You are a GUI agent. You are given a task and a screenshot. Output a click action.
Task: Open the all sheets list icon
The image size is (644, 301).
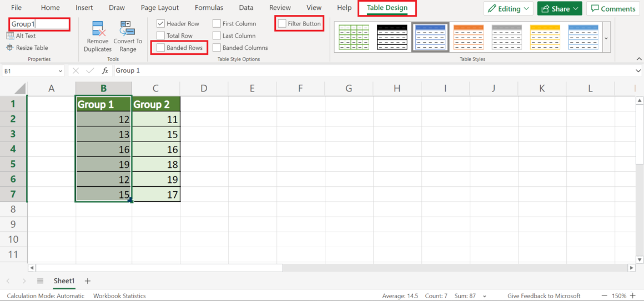tap(40, 281)
